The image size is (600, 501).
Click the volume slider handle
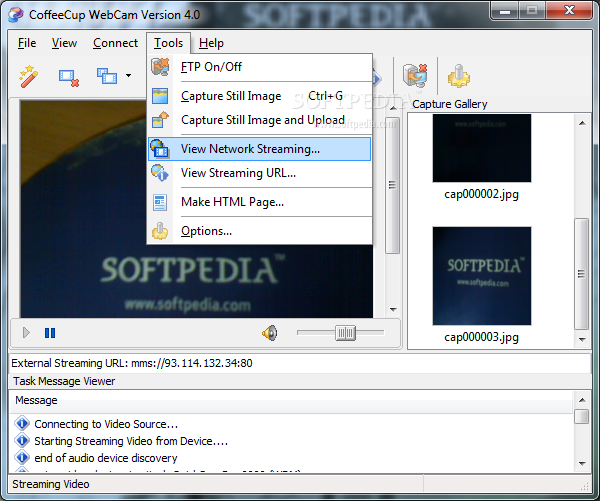coord(346,333)
